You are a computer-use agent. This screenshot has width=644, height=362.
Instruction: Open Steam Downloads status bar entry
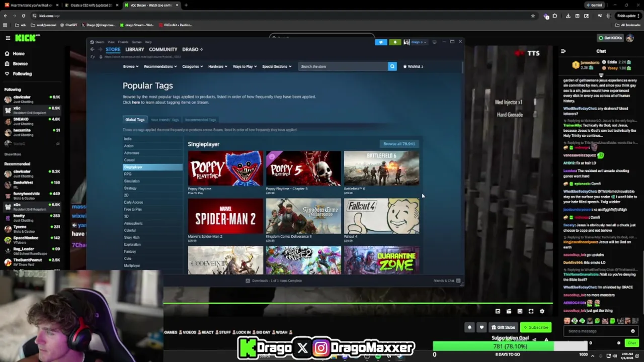274,281
